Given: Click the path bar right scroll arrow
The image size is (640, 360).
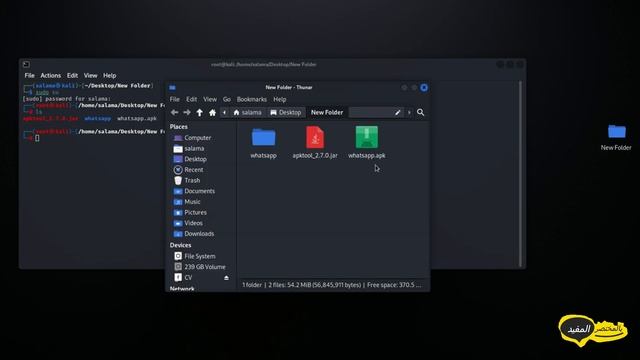Looking at the screenshot, I should 409,113.
